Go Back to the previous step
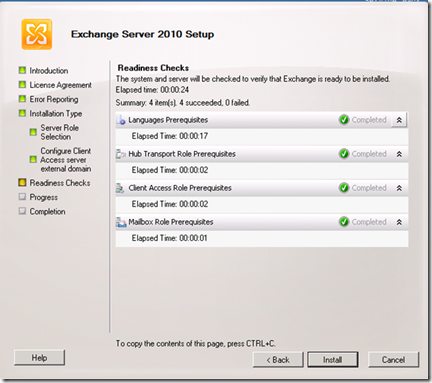This screenshot has height=383, width=432. (278, 360)
